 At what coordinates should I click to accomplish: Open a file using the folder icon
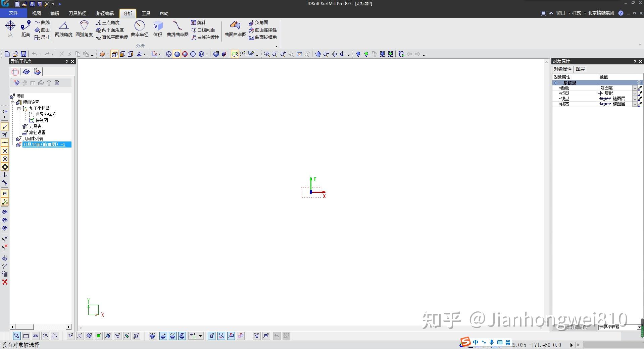tap(15, 54)
